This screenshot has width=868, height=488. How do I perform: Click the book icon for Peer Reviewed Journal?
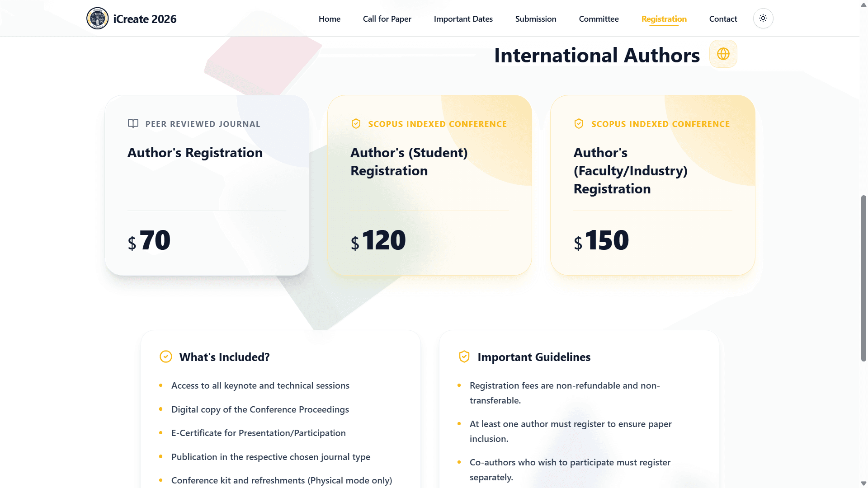pos(133,124)
